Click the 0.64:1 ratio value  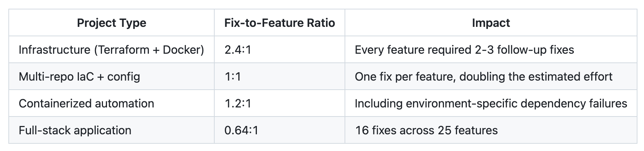(241, 130)
